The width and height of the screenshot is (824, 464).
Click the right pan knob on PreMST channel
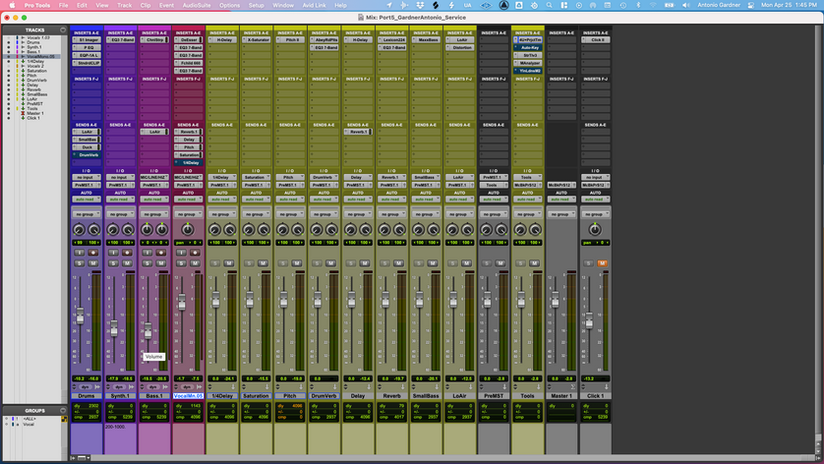point(501,230)
